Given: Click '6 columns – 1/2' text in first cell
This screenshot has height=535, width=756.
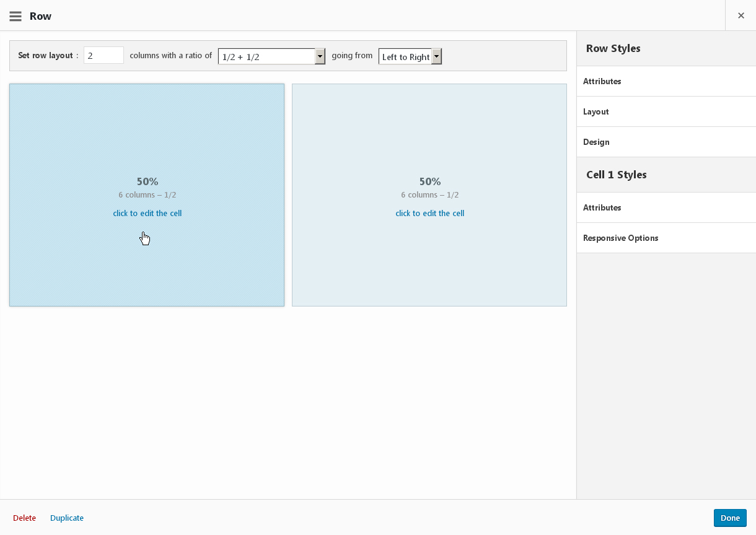Looking at the screenshot, I should (147, 194).
